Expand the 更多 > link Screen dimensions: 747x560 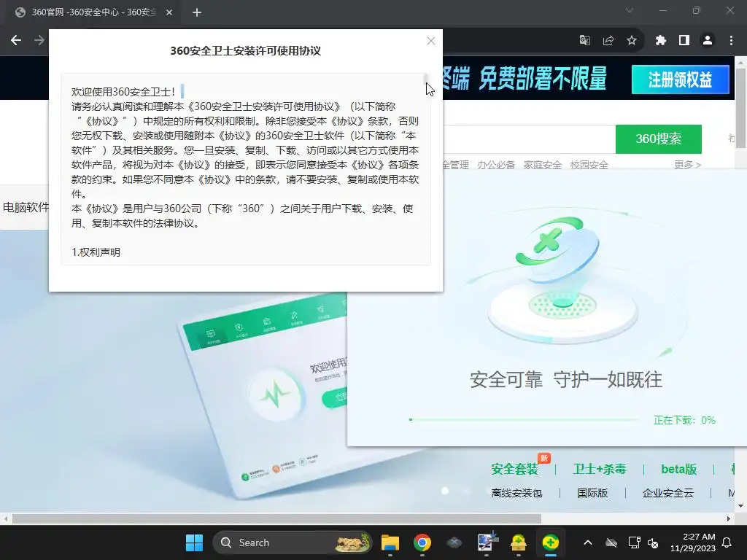coord(687,165)
